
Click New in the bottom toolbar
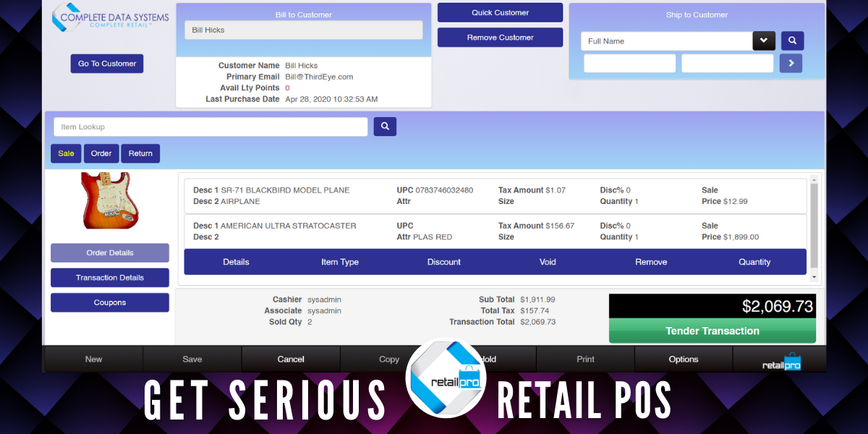(x=94, y=359)
